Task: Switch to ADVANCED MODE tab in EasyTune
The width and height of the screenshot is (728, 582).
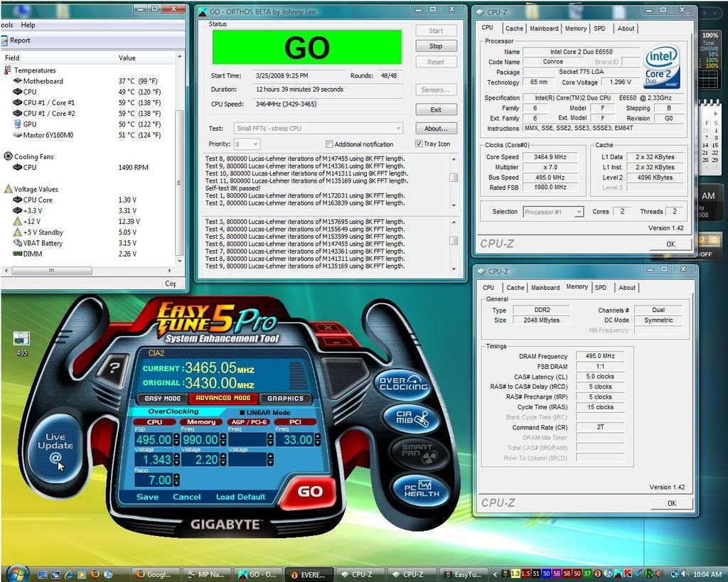Action: coord(223,399)
